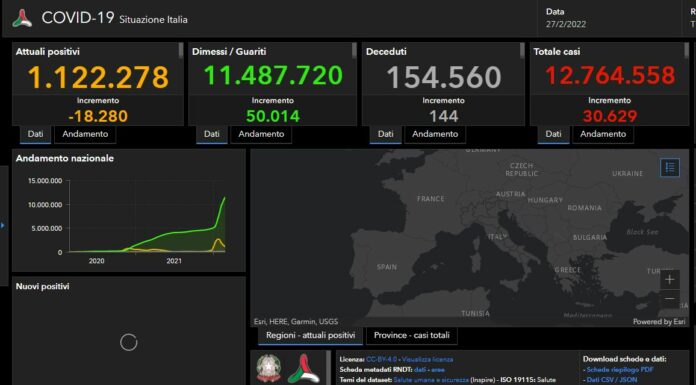Open the RNDT aree metadata link

(x=438, y=369)
